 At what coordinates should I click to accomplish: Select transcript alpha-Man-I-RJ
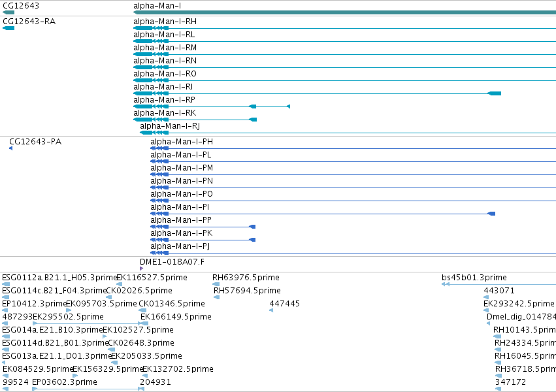point(171,127)
